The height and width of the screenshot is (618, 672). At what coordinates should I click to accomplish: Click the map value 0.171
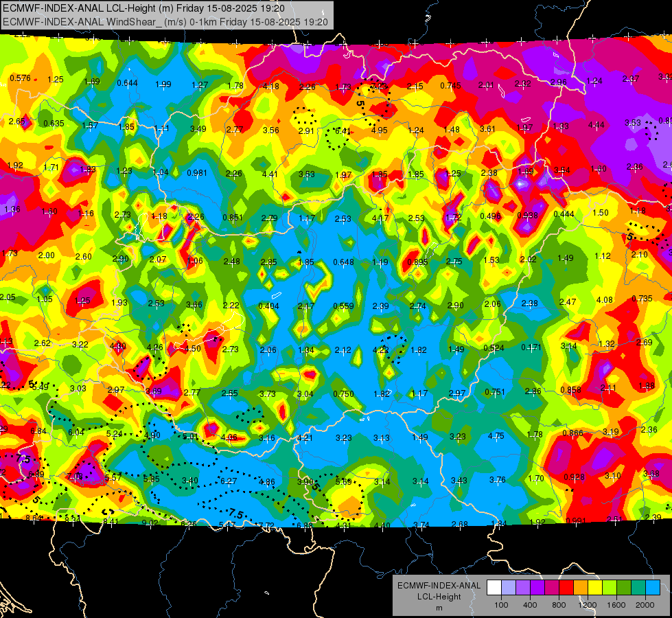531,347
